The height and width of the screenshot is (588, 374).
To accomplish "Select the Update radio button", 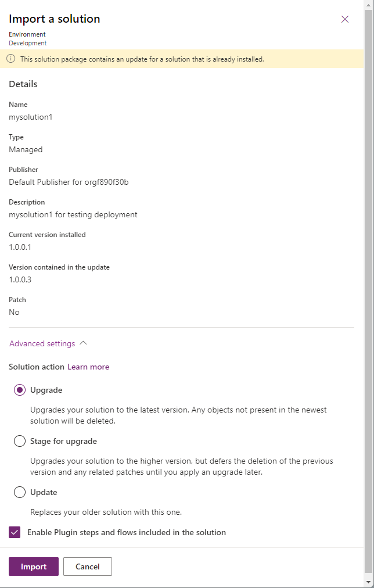I will pyautogui.click(x=20, y=492).
